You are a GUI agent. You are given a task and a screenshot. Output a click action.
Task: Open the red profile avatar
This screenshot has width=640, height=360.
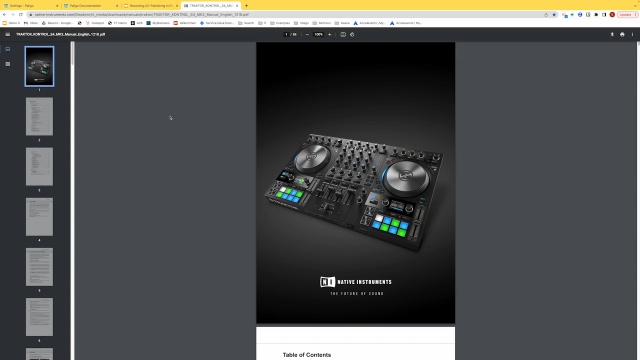[x=612, y=14]
